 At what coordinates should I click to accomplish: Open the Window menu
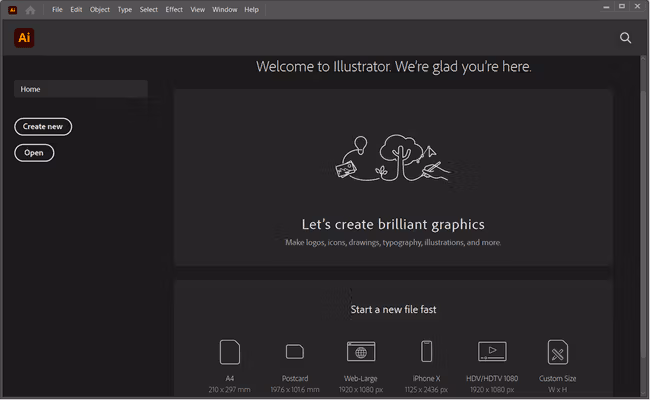pos(225,10)
